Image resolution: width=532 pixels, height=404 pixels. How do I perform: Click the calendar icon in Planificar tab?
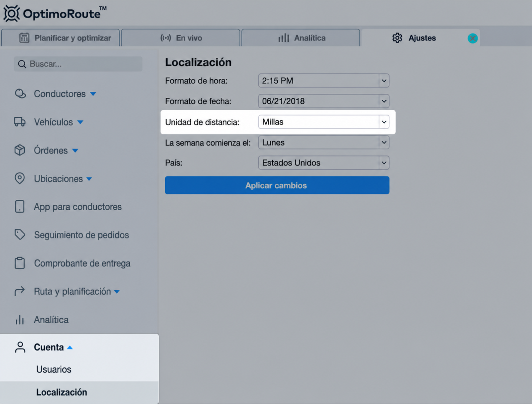24,38
